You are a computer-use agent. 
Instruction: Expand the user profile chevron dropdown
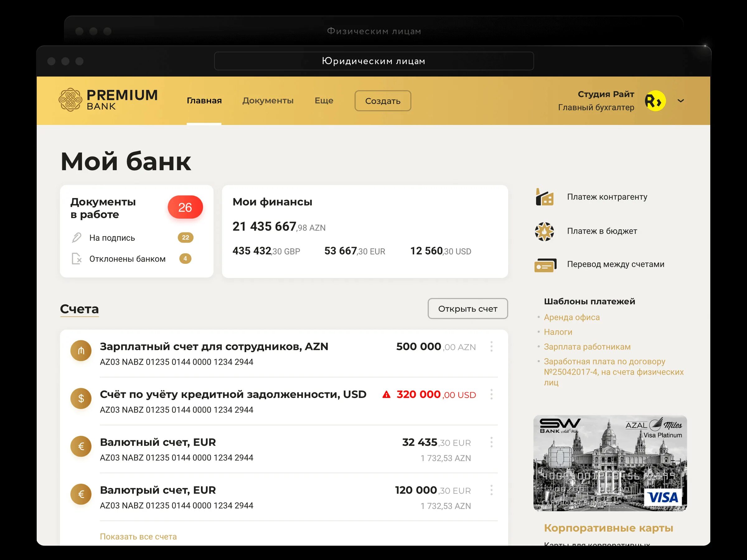click(681, 100)
